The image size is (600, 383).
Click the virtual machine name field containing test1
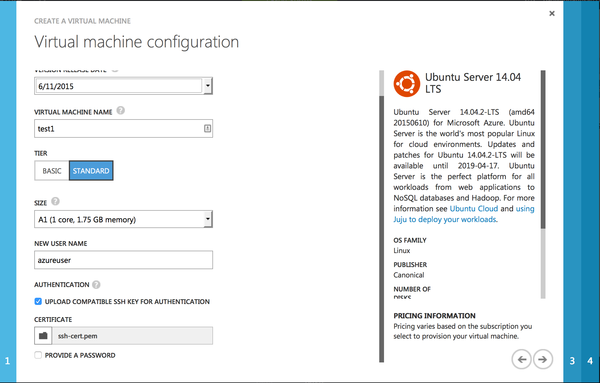[123, 129]
